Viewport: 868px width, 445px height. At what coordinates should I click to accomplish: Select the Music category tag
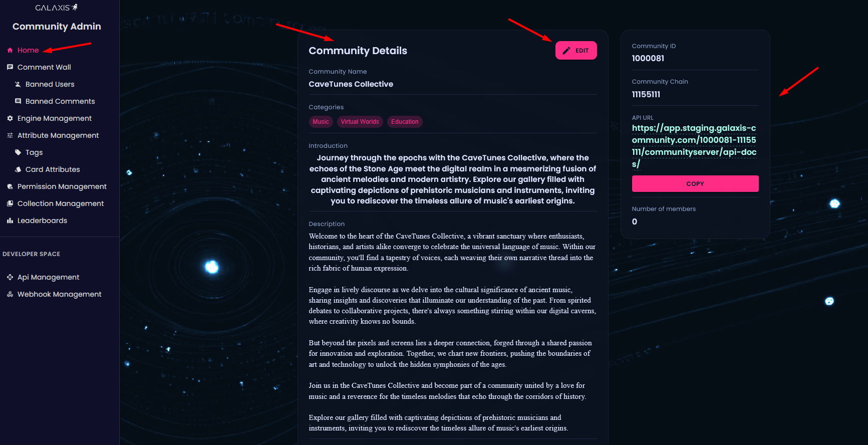[321, 122]
